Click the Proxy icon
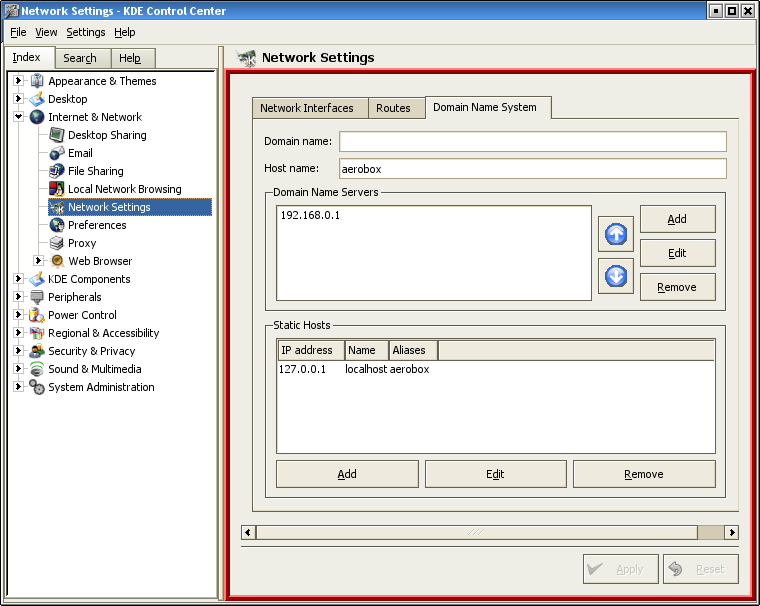Image resolution: width=760 pixels, height=606 pixels. click(x=57, y=243)
